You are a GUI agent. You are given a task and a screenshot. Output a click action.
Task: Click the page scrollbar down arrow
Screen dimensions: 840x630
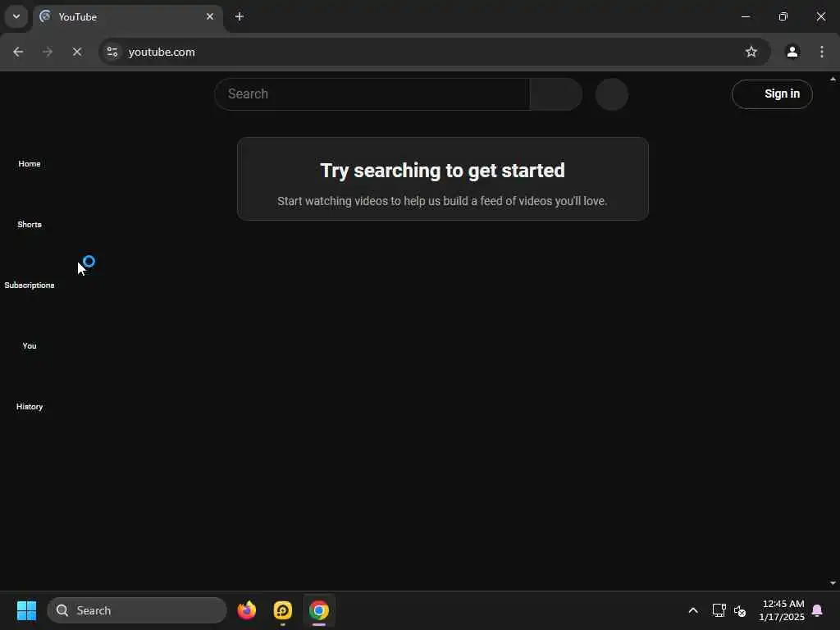[x=833, y=583]
